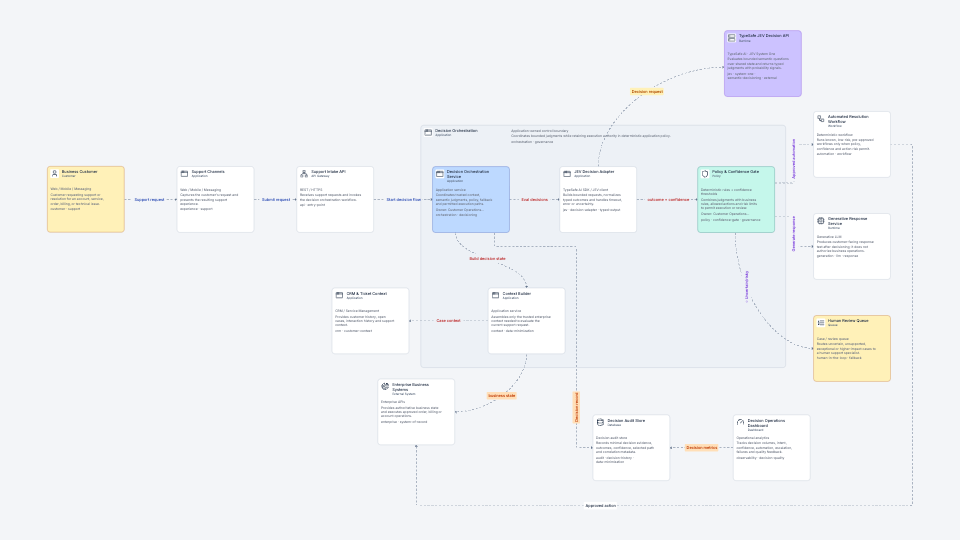
Task: Click the Human Review Queue list icon
Action: click(821, 323)
